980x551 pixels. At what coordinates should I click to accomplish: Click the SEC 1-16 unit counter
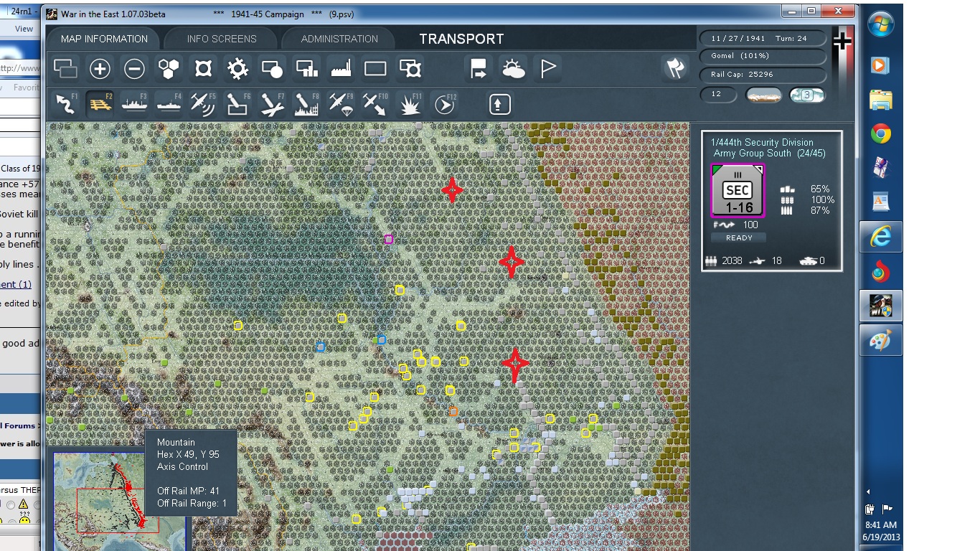tap(738, 190)
